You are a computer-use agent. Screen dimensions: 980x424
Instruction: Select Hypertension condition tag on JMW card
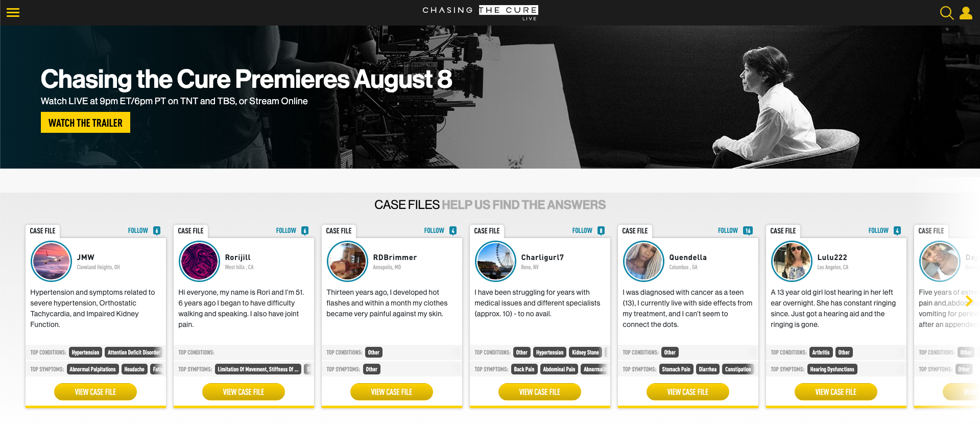[85, 352]
